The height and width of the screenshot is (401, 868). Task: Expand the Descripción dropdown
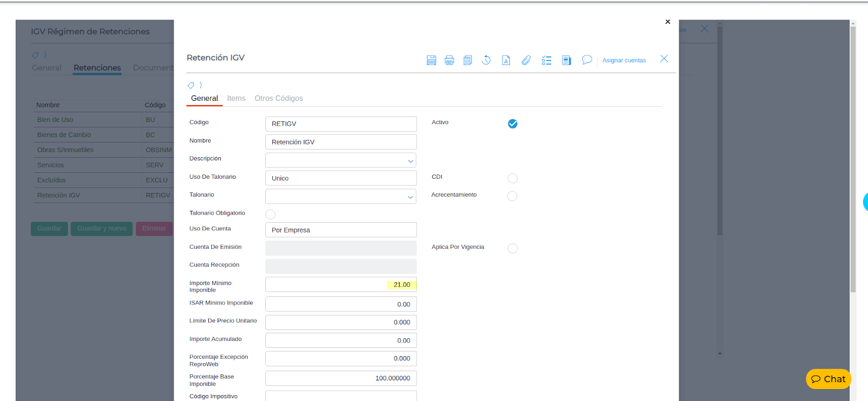coord(410,161)
